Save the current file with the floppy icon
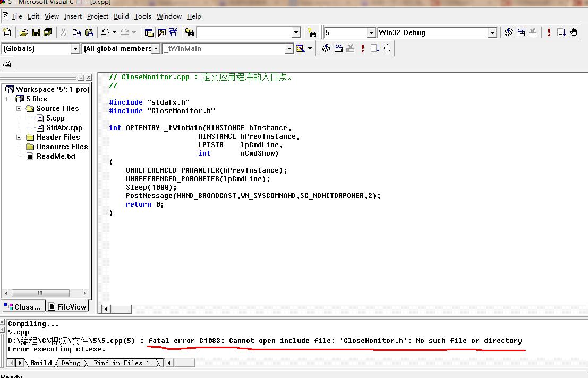Image resolution: width=588 pixels, height=378 pixels. (x=36, y=32)
